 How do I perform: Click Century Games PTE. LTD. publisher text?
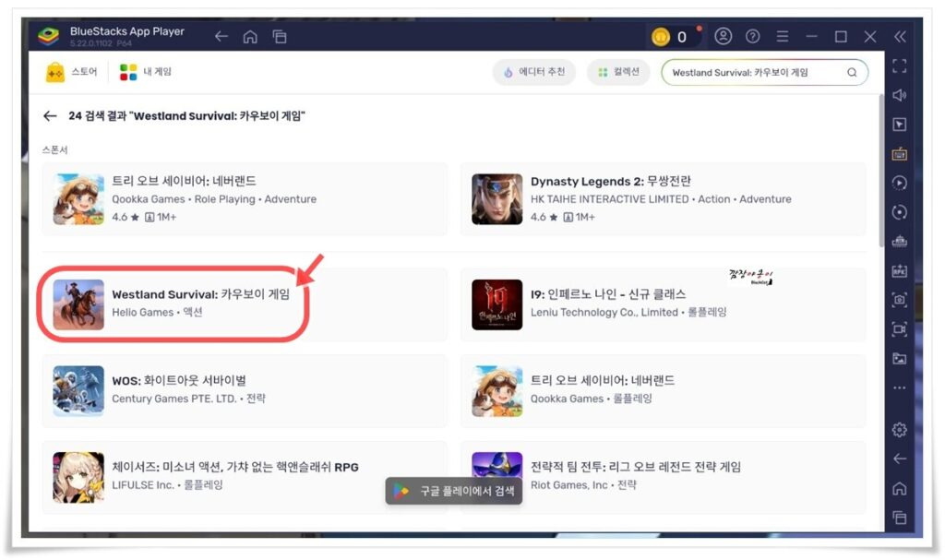coord(174,399)
